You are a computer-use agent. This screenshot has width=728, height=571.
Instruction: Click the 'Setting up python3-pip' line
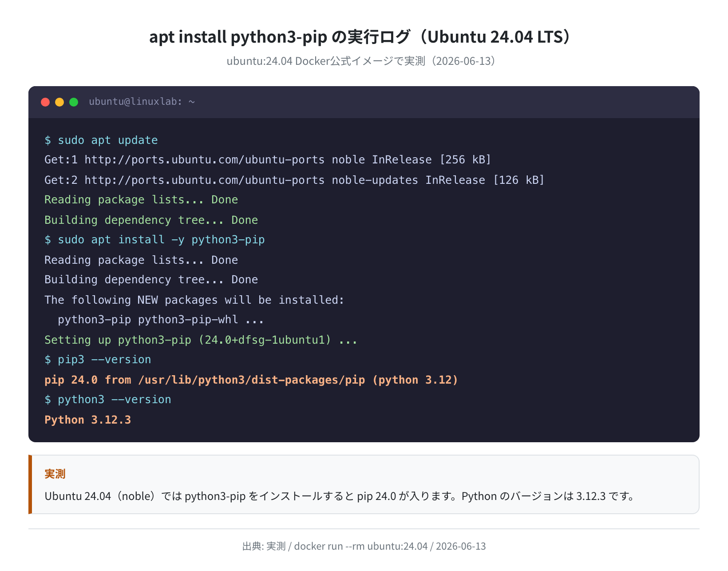pos(201,340)
